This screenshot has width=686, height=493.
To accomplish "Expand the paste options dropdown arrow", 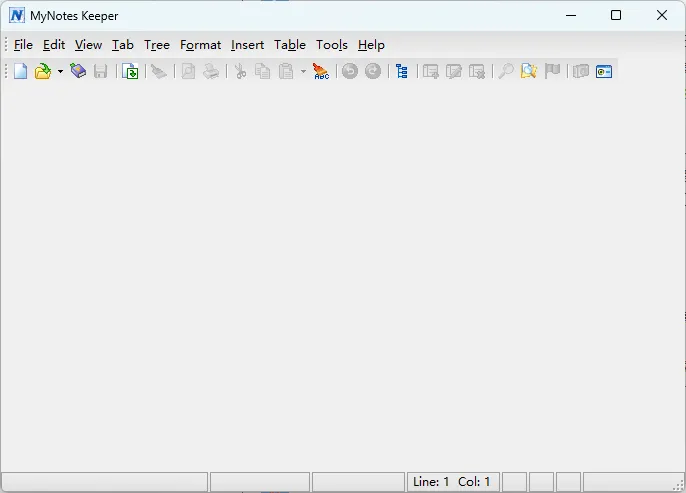I will [303, 71].
